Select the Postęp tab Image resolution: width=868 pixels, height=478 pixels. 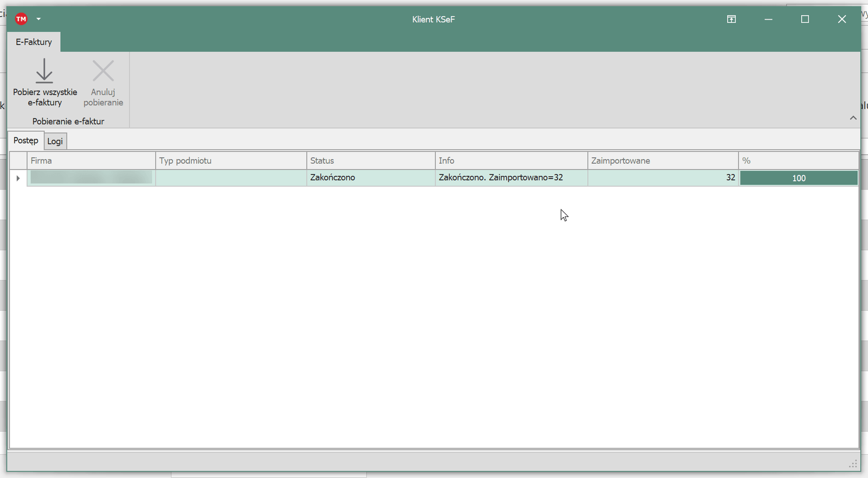(25, 141)
